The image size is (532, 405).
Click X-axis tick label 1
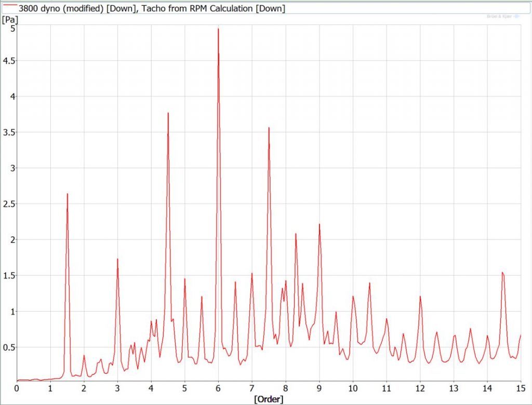point(50,388)
